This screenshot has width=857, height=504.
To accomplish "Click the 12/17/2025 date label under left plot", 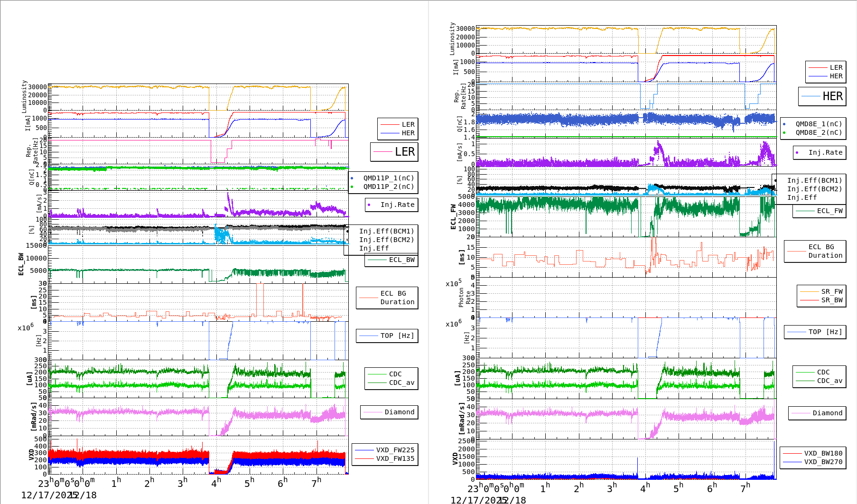I will pyautogui.click(x=47, y=495).
